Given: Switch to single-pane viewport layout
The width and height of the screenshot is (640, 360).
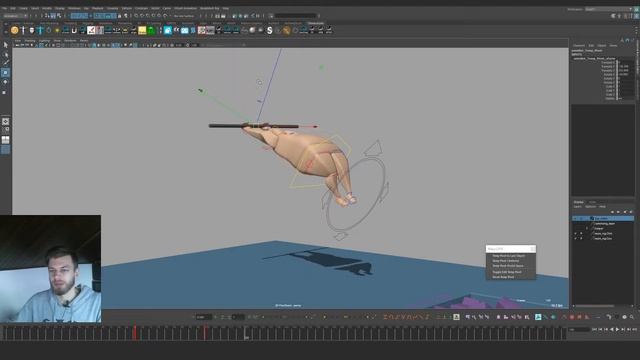Looking at the screenshot, I should [5, 122].
